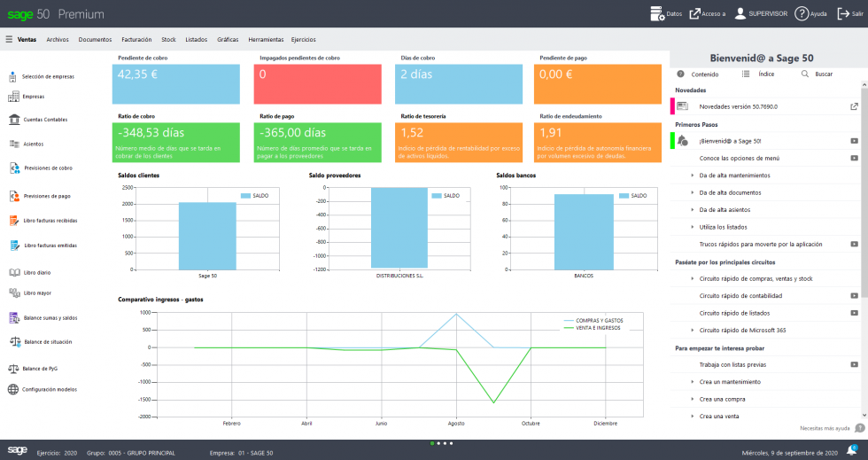Viewport: 868px width, 460px height.
Task: Click the Necesitas más ayuda link
Action: click(825, 428)
